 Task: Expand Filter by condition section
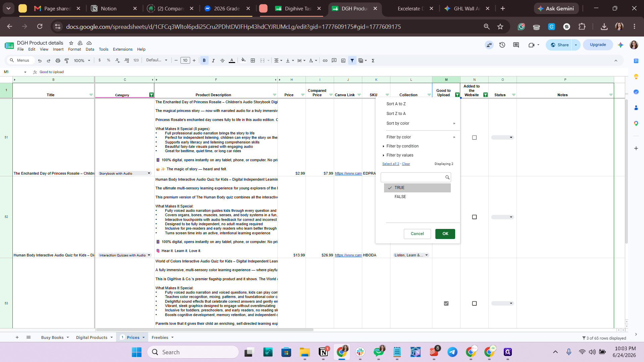pos(402,146)
